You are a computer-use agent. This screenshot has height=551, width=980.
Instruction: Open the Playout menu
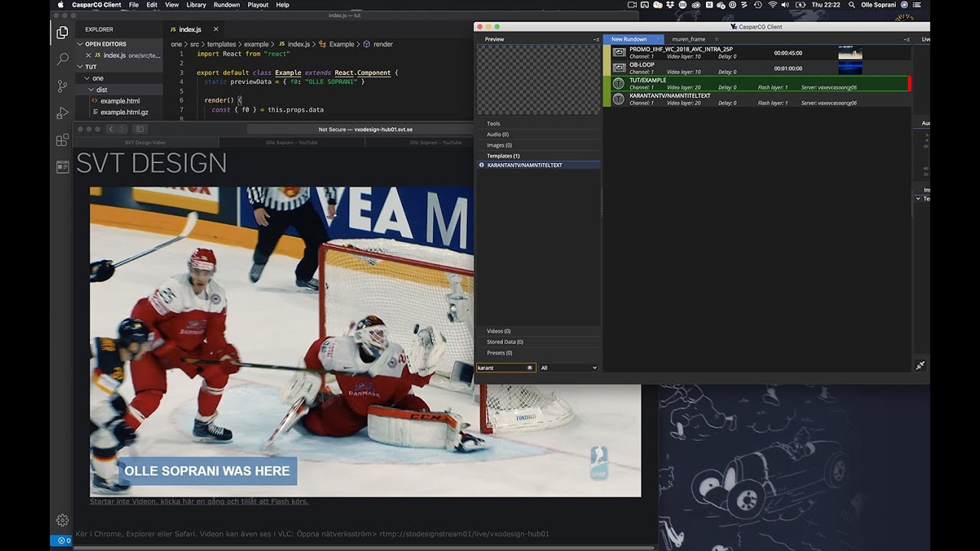pyautogui.click(x=258, y=5)
